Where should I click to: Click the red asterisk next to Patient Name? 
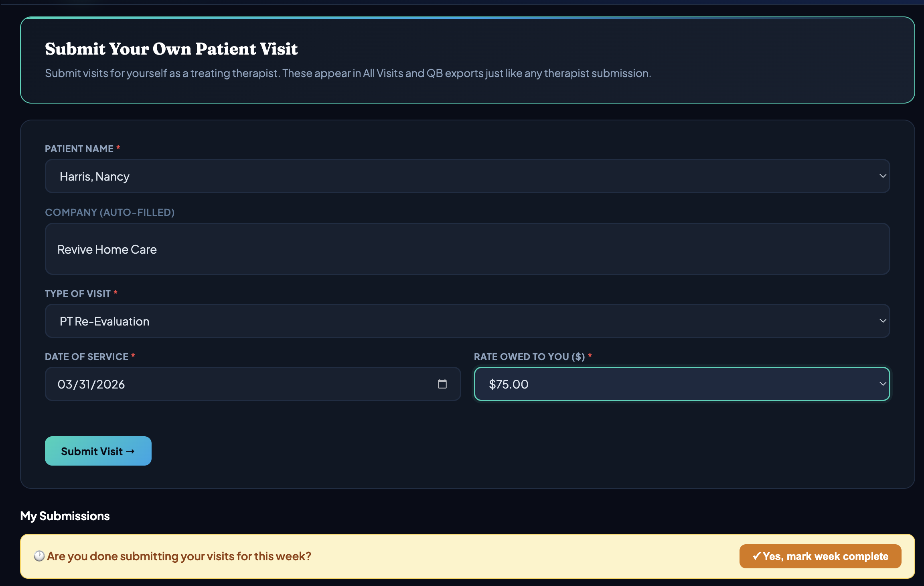pyautogui.click(x=118, y=148)
